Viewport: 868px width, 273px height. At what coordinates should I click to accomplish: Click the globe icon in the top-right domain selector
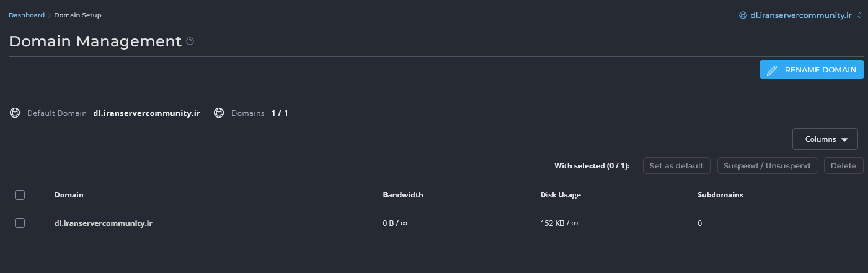point(743,15)
